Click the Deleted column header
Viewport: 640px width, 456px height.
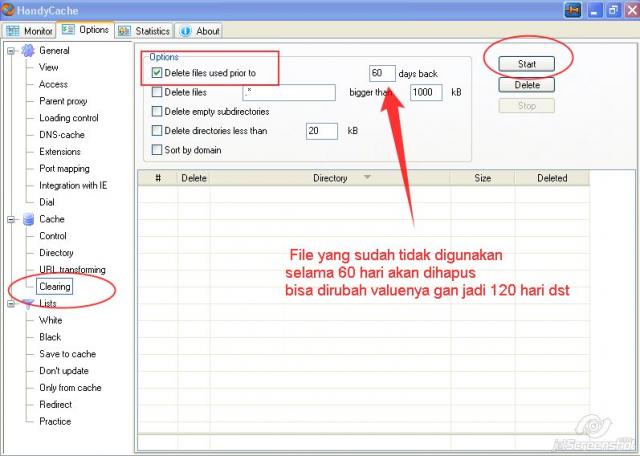pyautogui.click(x=552, y=178)
